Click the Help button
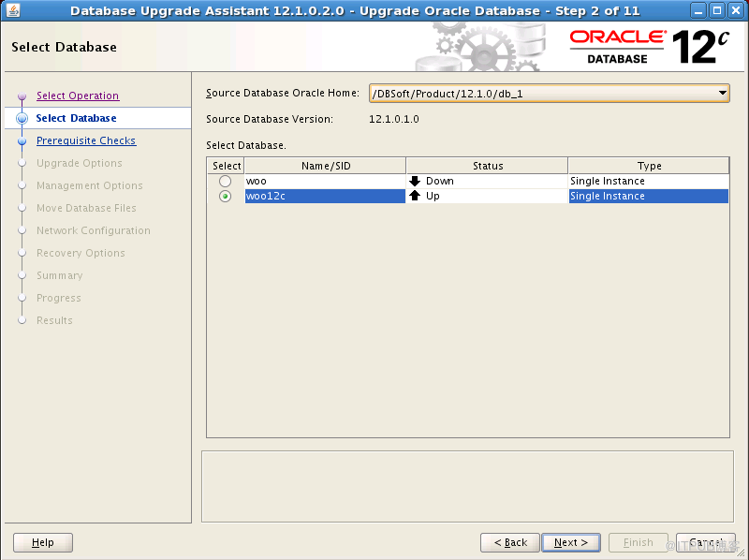The height and width of the screenshot is (560, 749). (43, 542)
